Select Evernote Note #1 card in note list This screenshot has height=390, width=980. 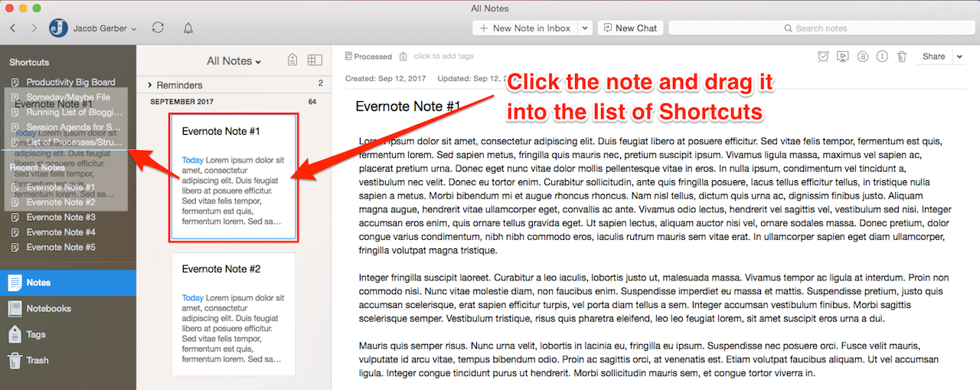point(234,178)
